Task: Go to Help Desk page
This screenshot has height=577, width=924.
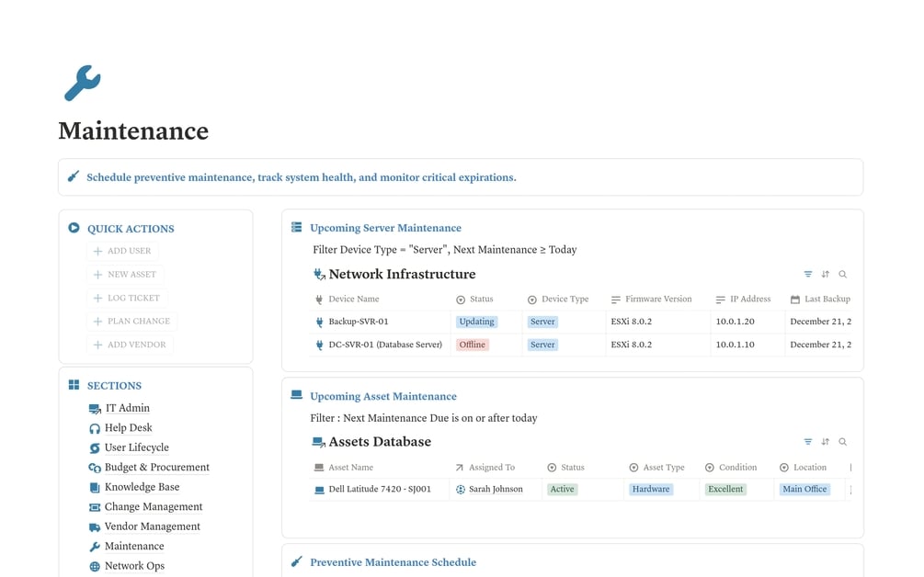Action: click(128, 428)
